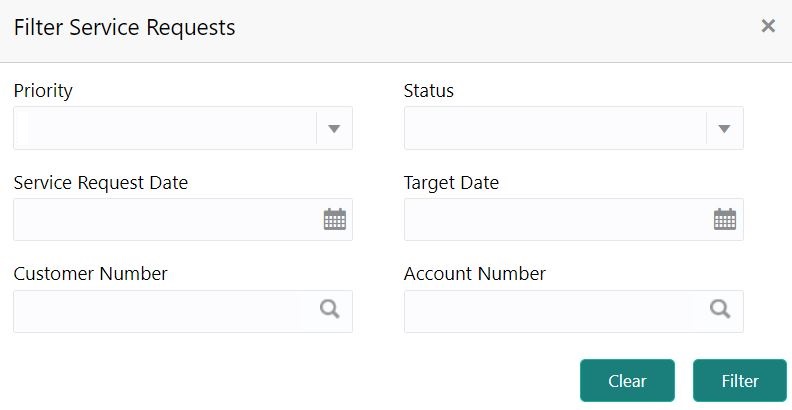Click the Customer Number search magnifier icon
Screen dimensions: 792x410
pos(330,310)
